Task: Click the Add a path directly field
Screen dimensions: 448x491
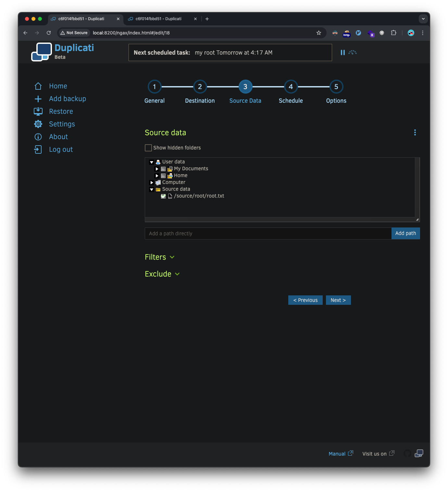Action: click(x=268, y=233)
